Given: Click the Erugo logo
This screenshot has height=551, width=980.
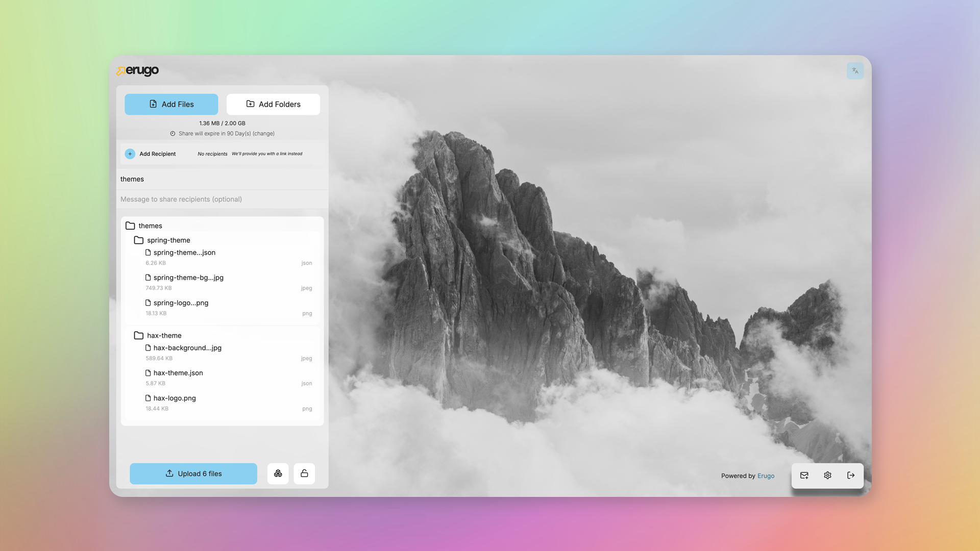Looking at the screenshot, I should click(x=138, y=70).
